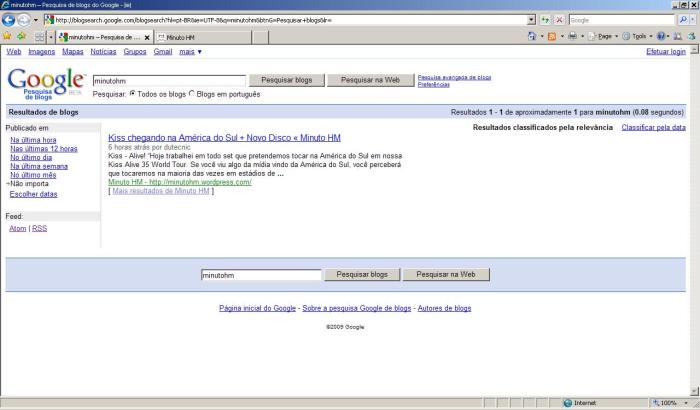Open the Atom feed link
The width and height of the screenshot is (700, 410).
18,228
